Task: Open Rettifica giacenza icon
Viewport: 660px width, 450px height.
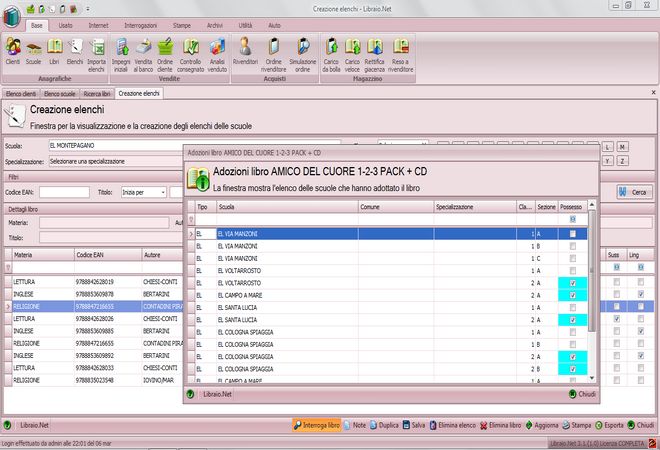Action: 375,55
